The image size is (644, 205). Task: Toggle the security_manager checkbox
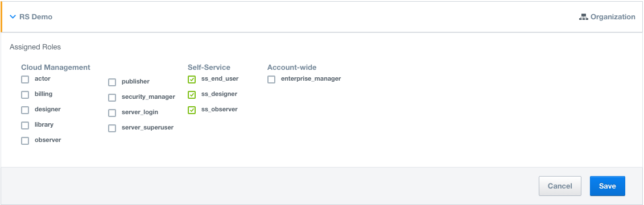pos(112,98)
